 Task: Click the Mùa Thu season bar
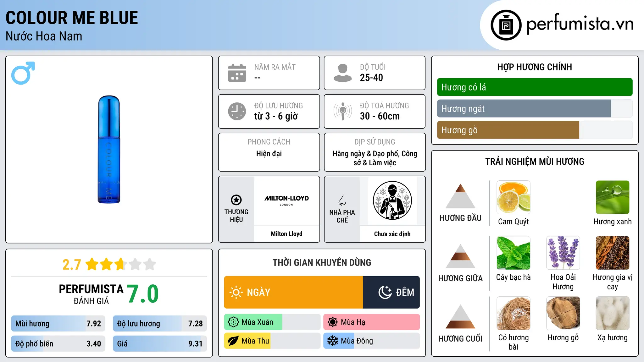(x=272, y=341)
